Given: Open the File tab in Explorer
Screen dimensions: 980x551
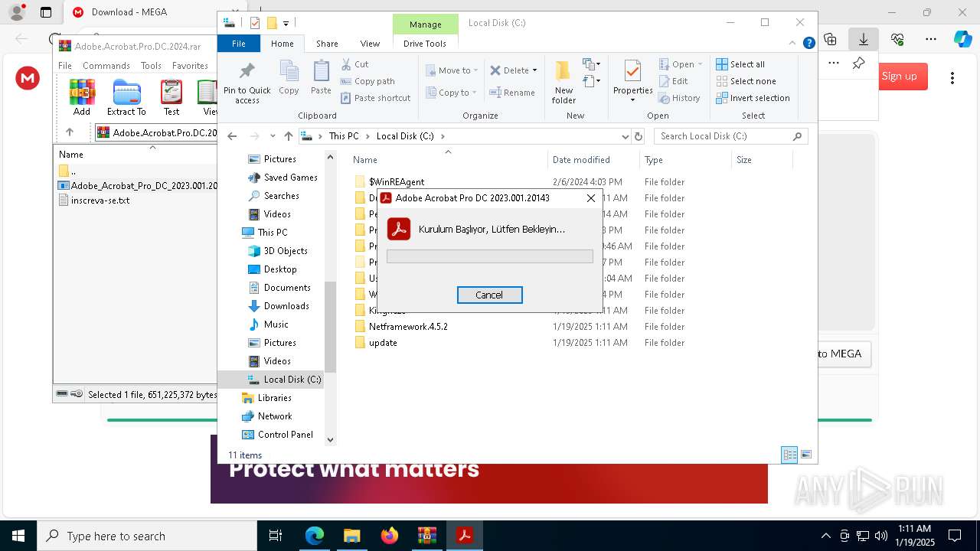Looking at the screenshot, I should click(239, 44).
